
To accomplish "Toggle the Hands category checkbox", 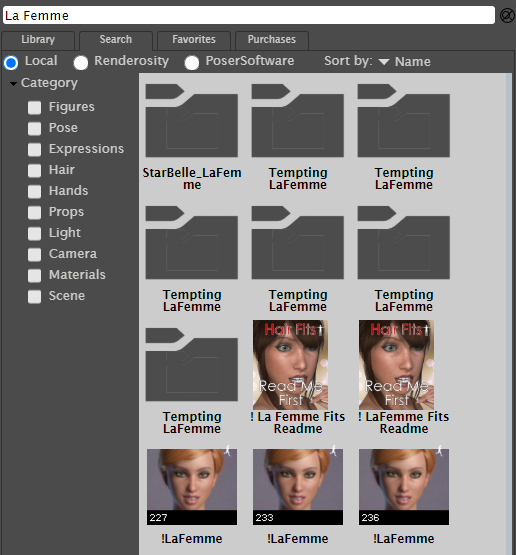I will coord(34,191).
